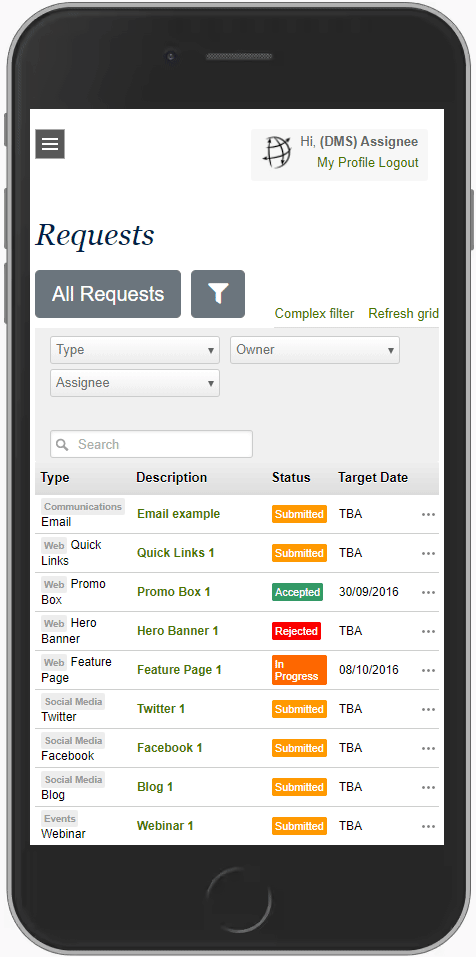Open actions menu for Twitter 1 row
The image size is (476, 957).
click(428, 710)
